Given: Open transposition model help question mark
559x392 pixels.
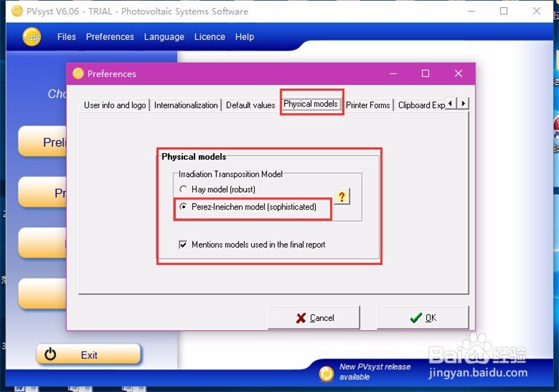Looking at the screenshot, I should [x=342, y=196].
